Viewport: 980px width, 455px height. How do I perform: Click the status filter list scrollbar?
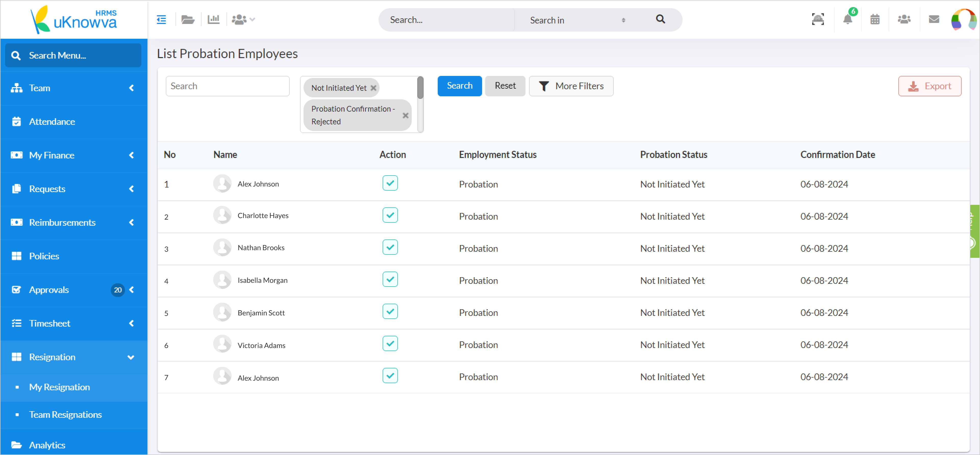tap(420, 88)
